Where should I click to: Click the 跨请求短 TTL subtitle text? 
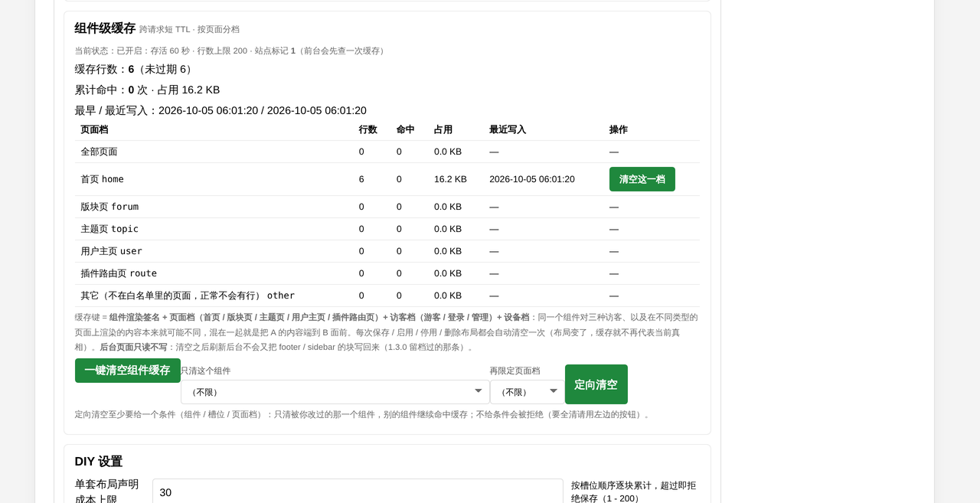189,29
